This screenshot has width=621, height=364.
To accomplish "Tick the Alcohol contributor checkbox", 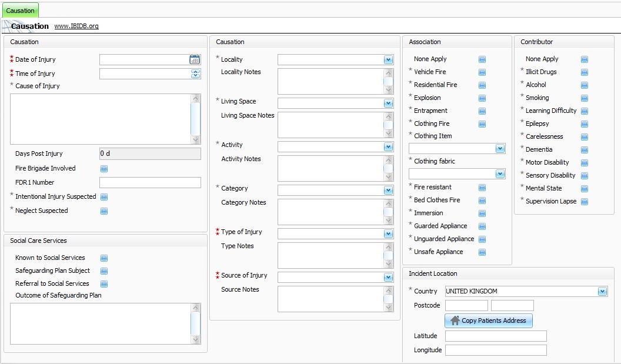I will tap(585, 85).
